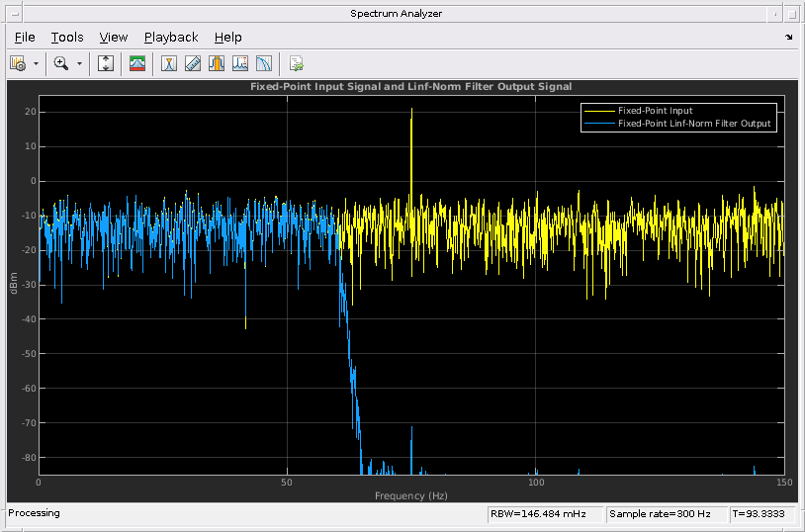
Task: Open the File menu
Action: [25, 37]
